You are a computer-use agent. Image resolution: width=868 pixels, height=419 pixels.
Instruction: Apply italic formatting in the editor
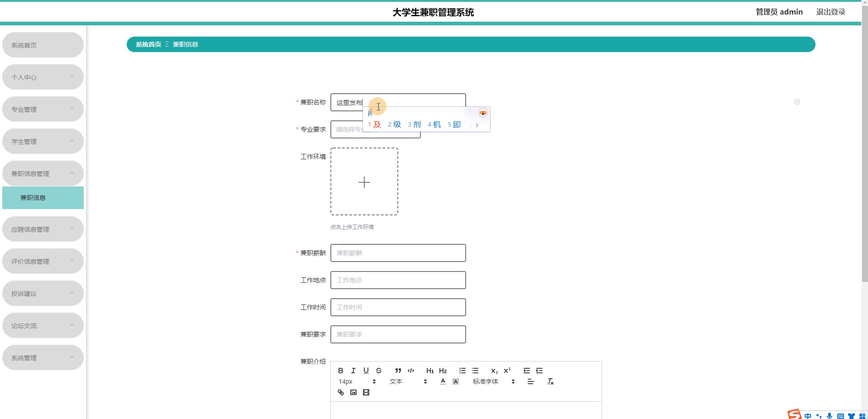point(353,371)
